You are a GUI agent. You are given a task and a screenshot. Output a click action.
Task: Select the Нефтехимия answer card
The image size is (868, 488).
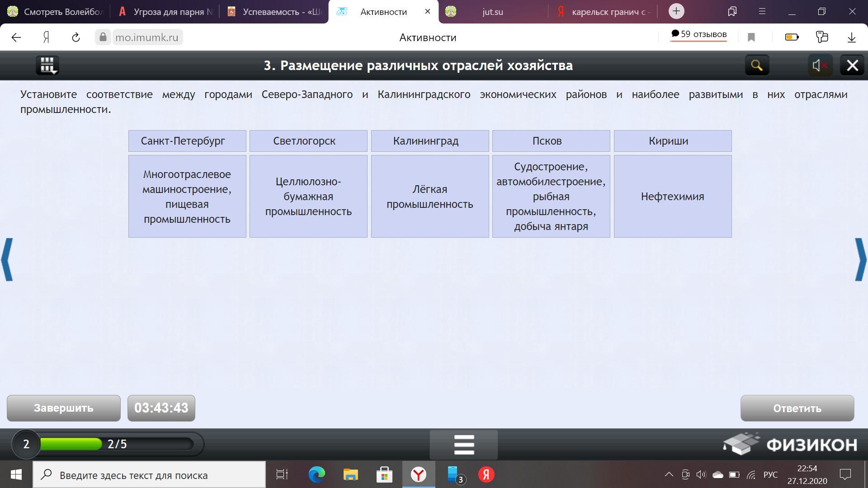(x=672, y=196)
